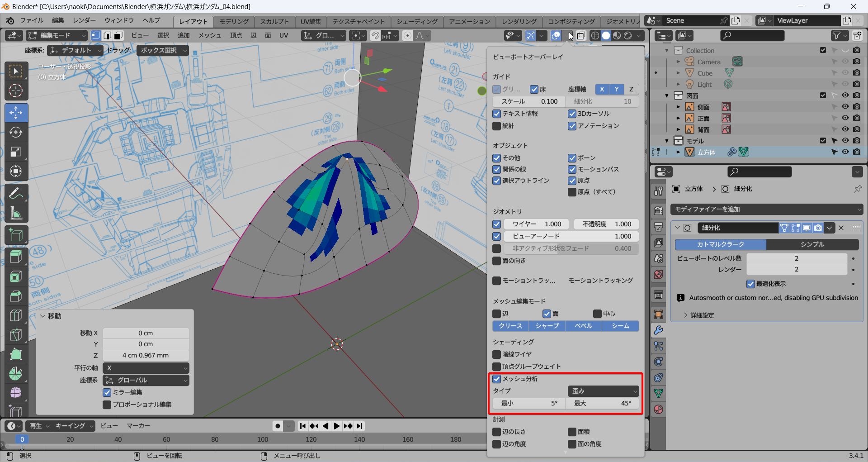868x462 pixels.
Task: Open the Modifier properties wrench tab
Action: point(658,330)
